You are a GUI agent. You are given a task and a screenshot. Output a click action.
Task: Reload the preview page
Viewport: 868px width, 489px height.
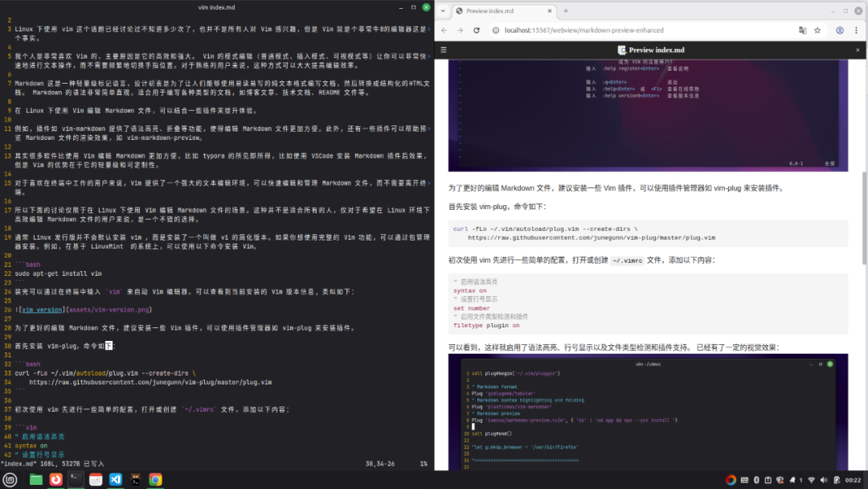pyautogui.click(x=477, y=31)
